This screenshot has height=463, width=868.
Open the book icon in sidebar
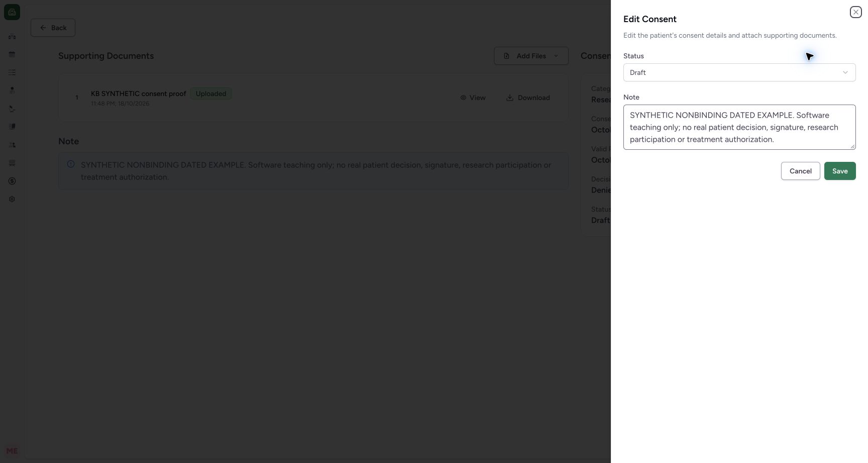coord(12,127)
